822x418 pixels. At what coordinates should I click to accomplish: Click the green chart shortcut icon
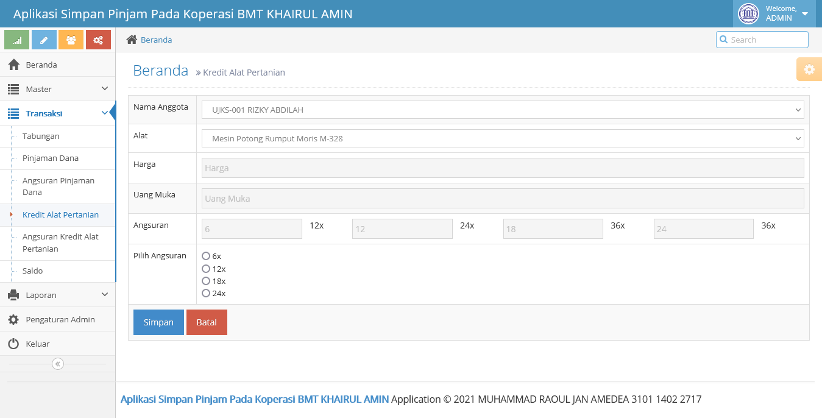tap(16, 40)
